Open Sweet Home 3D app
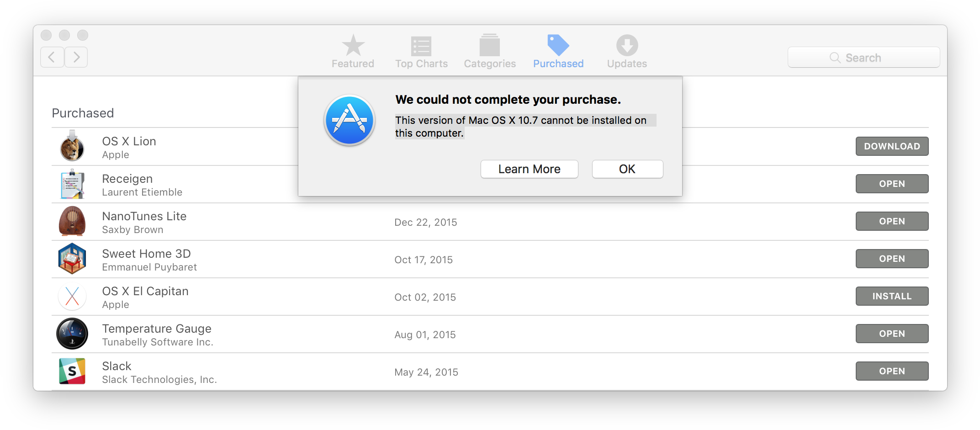The image size is (980, 430). 892,259
